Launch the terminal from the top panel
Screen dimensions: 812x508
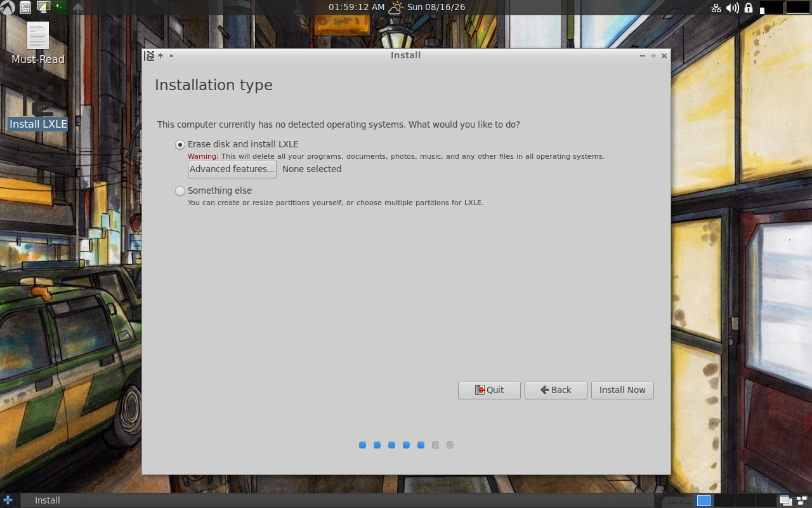coord(60,8)
